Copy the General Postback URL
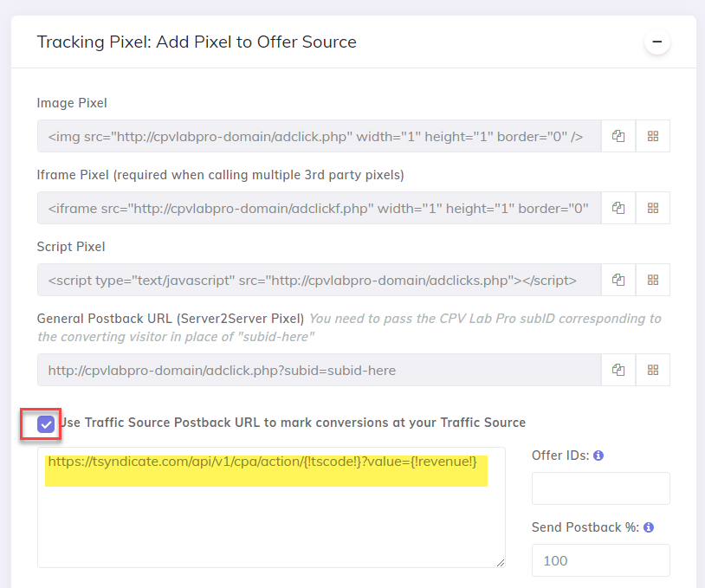Screen dimensions: 705x588 pyautogui.click(x=618, y=370)
